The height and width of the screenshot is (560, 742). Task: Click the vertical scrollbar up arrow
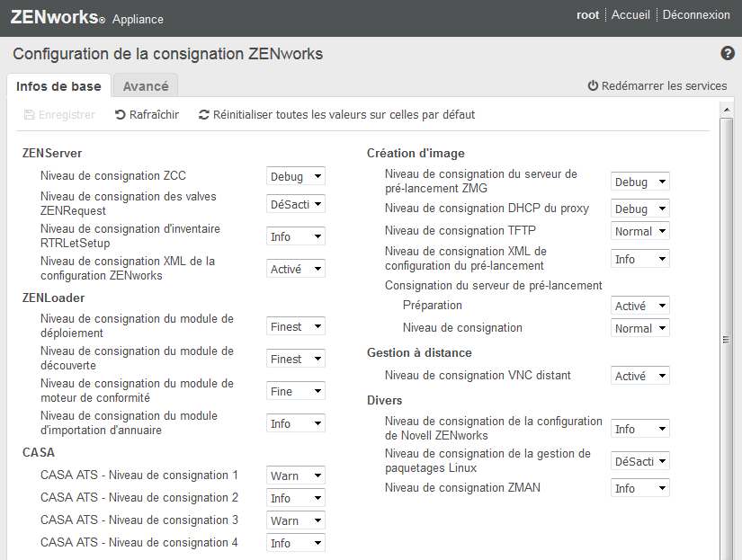pos(727,110)
